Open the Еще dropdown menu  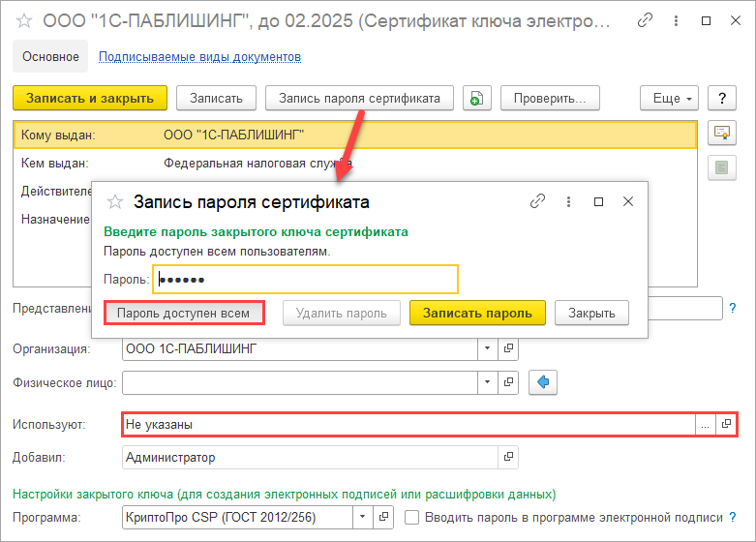(669, 99)
